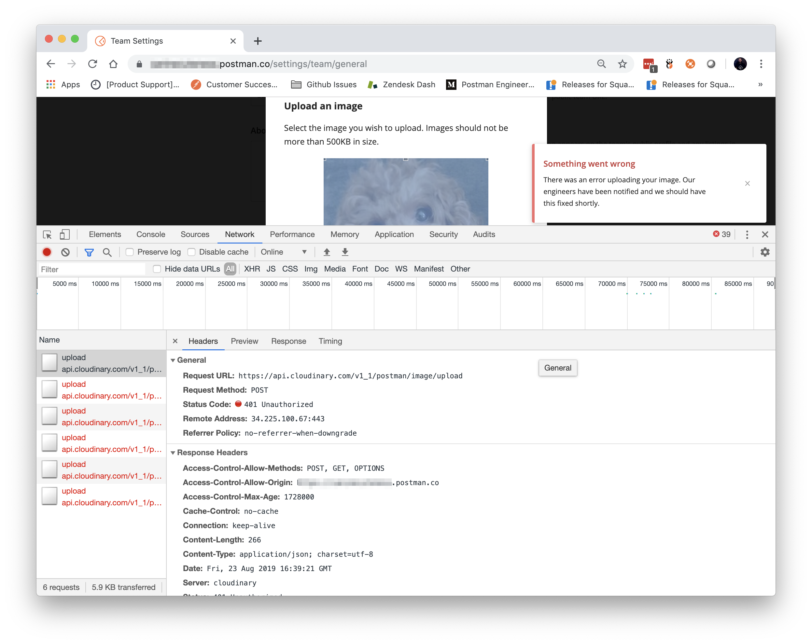Click the DevTools record network log button
The height and width of the screenshot is (644, 812).
pyautogui.click(x=47, y=252)
